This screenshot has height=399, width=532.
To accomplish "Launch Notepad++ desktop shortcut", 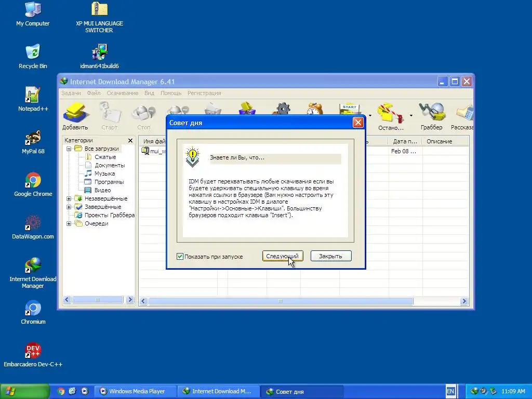I will pos(33,99).
